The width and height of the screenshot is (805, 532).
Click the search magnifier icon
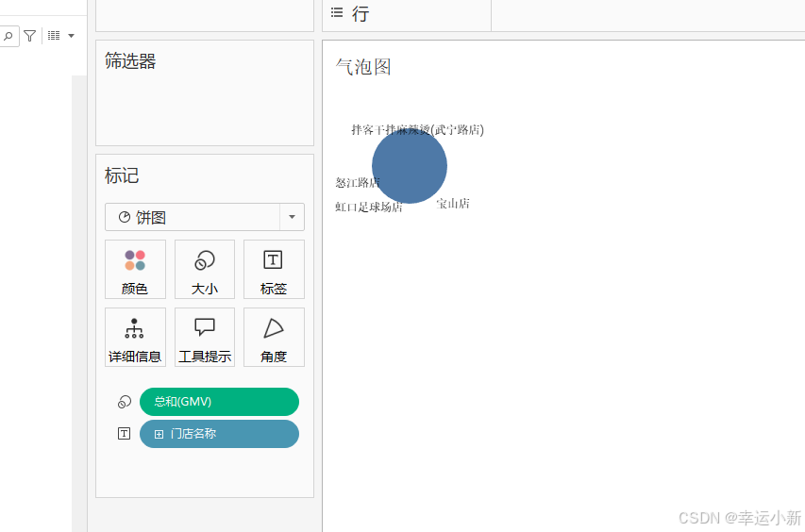(x=8, y=36)
